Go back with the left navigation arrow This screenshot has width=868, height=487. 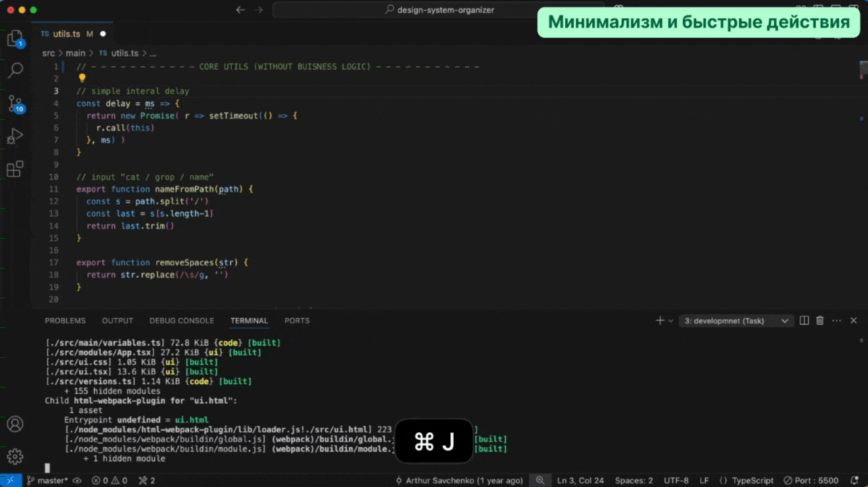[x=240, y=10]
